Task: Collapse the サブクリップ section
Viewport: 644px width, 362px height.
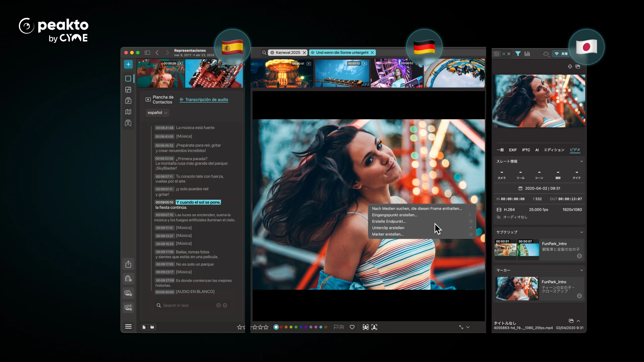Action: [582, 232]
